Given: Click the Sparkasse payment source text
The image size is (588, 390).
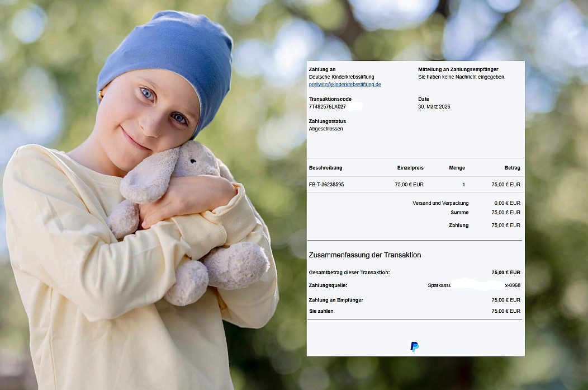Looking at the screenshot, I should [x=439, y=285].
